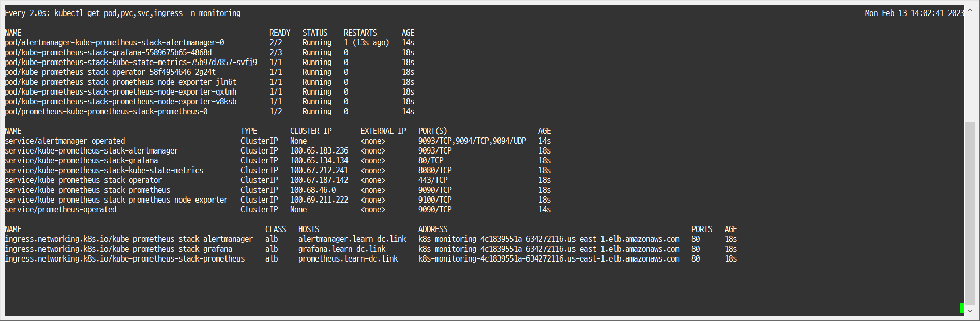The image size is (980, 321).
Task: Select service/kube-prometheus-stack-alertmanager name
Action: (x=92, y=151)
